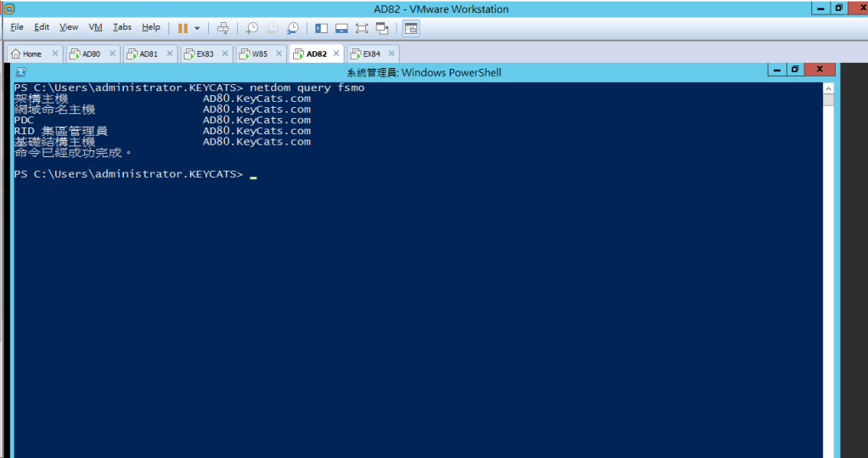Screen dimensions: 868x458
Task: Click the Pause virtual machine button
Action: [x=183, y=28]
